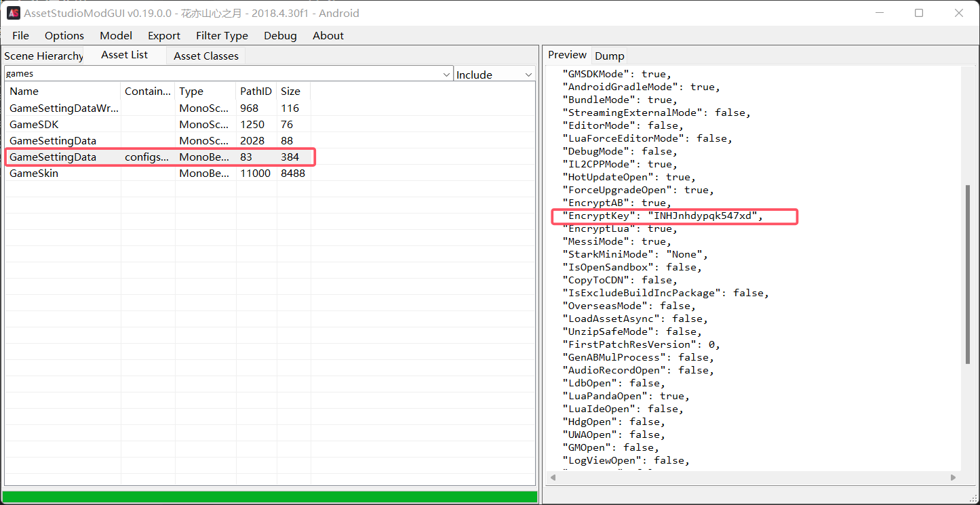Expand the search history dropdown arrow

click(x=446, y=74)
